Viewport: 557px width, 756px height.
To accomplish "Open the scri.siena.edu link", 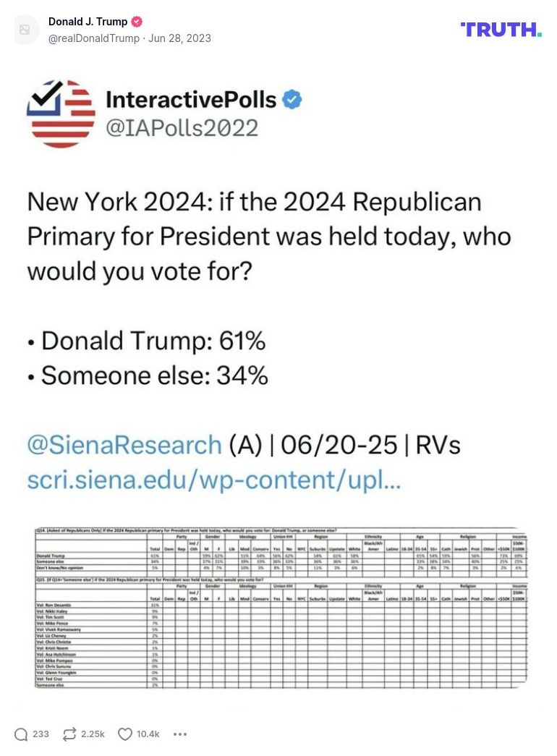I will click(213, 480).
